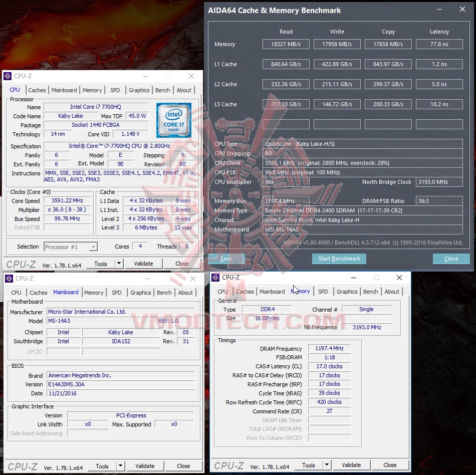Minimize the top CPU-Z window
This screenshot has height=475, width=476.
(146, 76)
